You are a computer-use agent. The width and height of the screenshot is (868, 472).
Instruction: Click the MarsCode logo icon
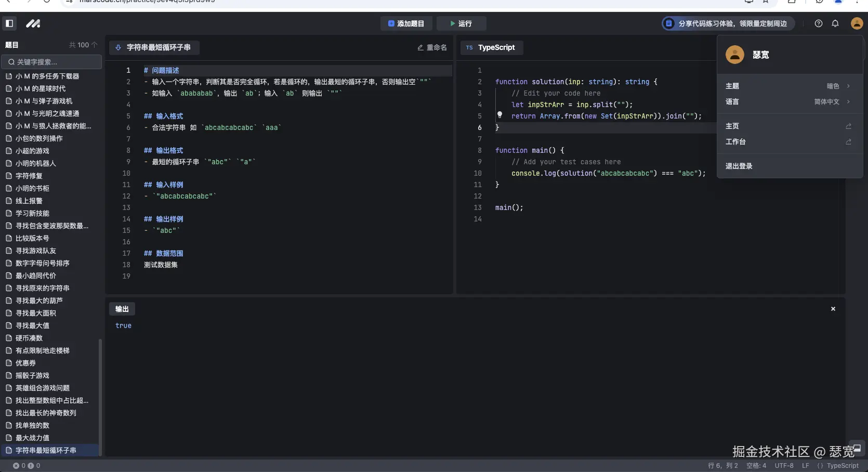click(x=33, y=23)
